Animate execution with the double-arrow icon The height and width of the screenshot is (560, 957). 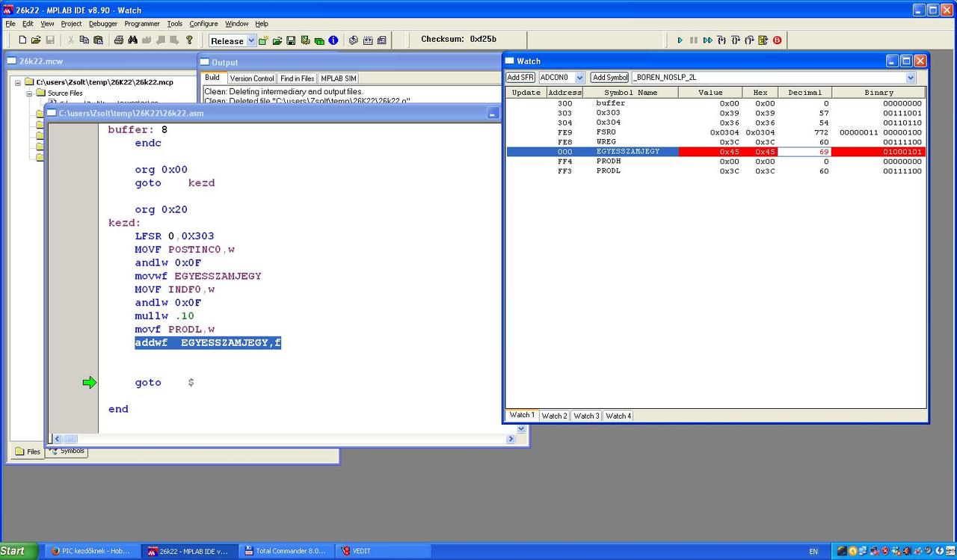pos(707,40)
